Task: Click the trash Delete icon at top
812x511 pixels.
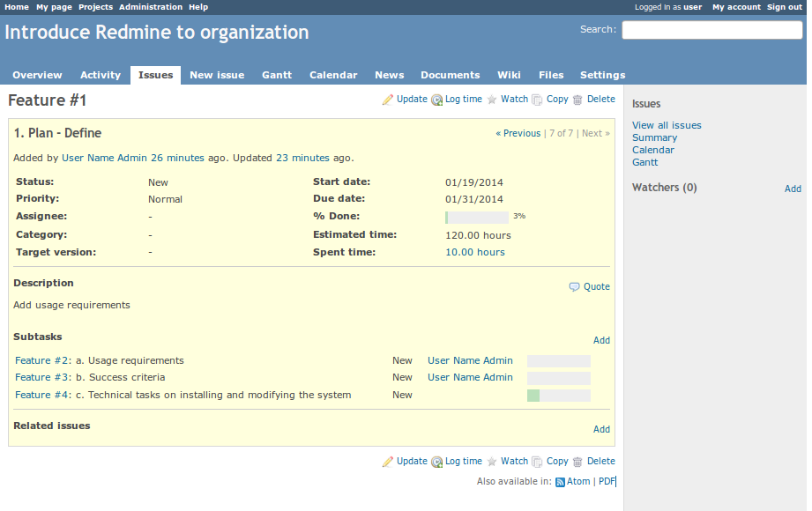Action: tap(577, 100)
